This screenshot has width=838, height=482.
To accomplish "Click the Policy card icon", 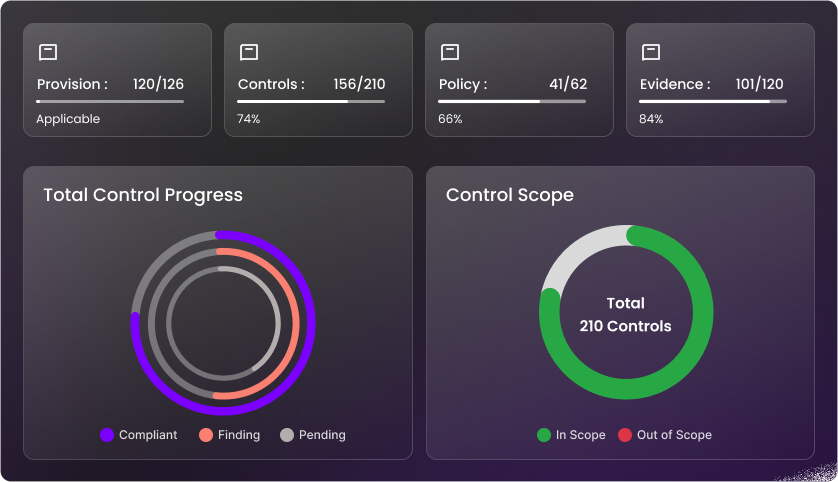I will pos(450,52).
